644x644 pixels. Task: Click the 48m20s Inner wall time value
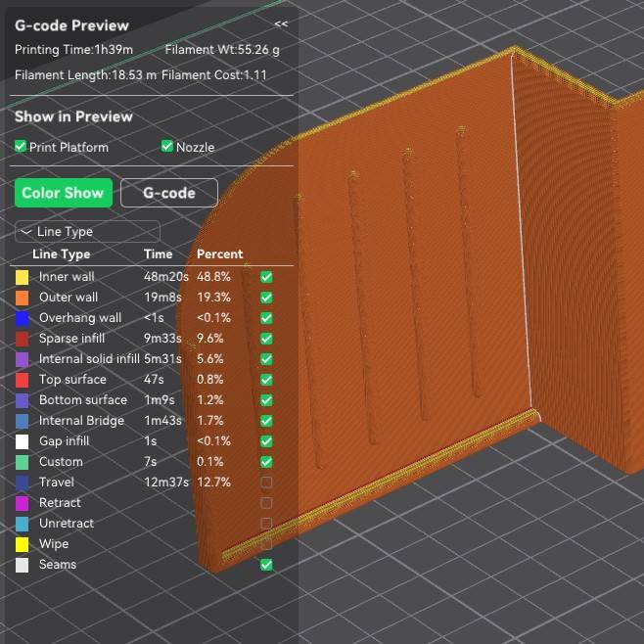coord(166,276)
